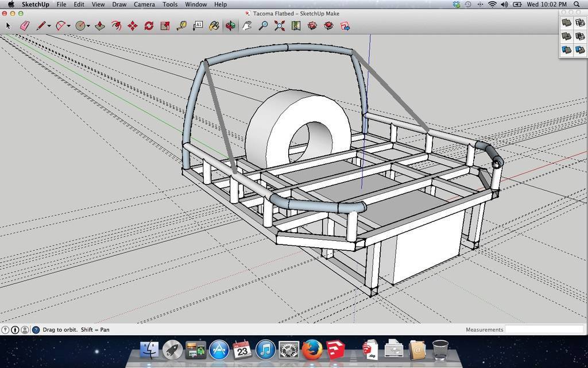The image size is (588, 368).
Task: Open Firefox from the Dock
Action: [x=312, y=350]
